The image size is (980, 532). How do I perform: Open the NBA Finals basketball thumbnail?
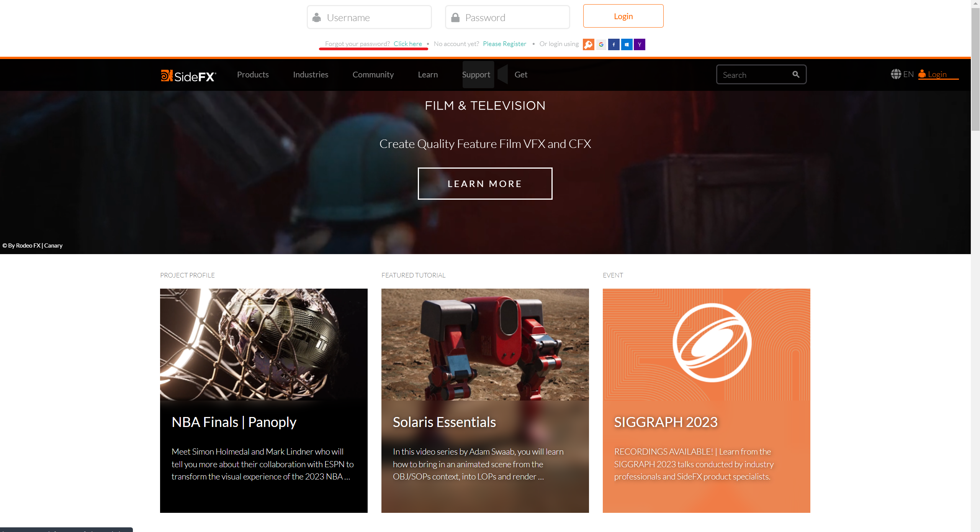click(263, 345)
